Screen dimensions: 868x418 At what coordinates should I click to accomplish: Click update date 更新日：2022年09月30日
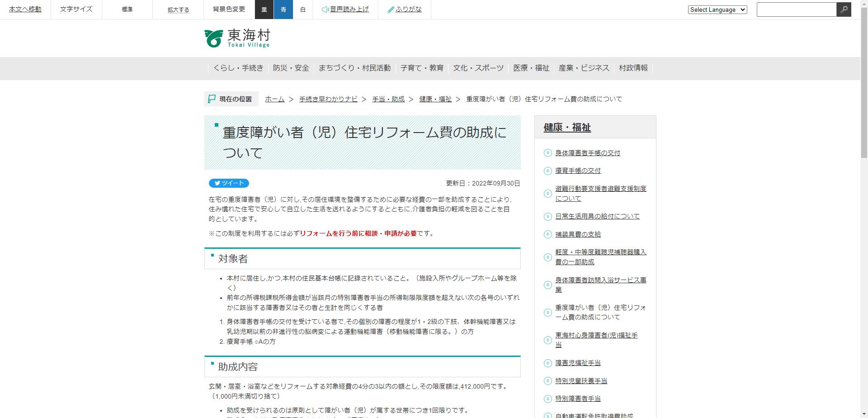(483, 183)
